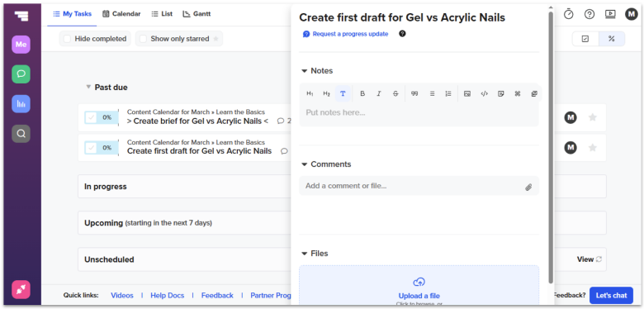This screenshot has height=309, width=644.
Task: Open the help question mark in top bar
Action: (590, 14)
